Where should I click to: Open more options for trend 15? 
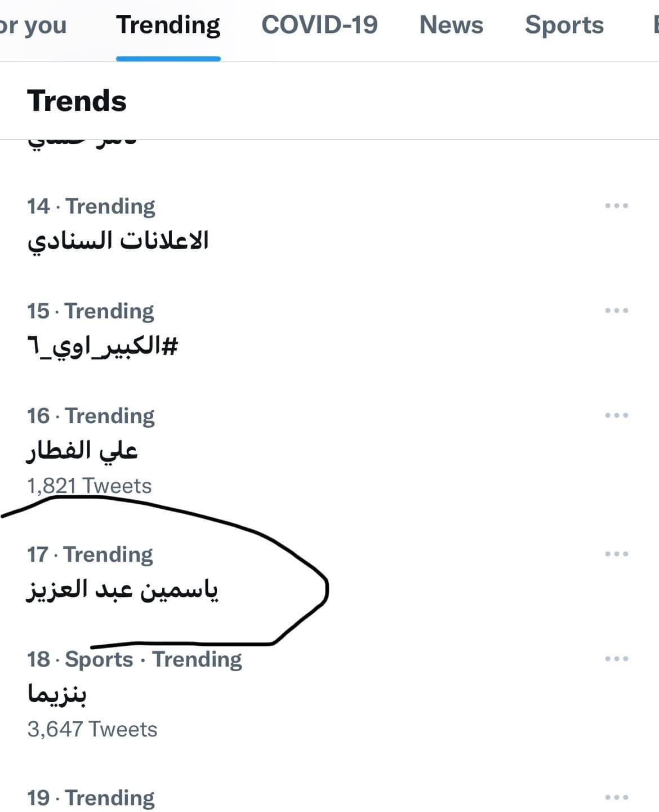click(616, 311)
